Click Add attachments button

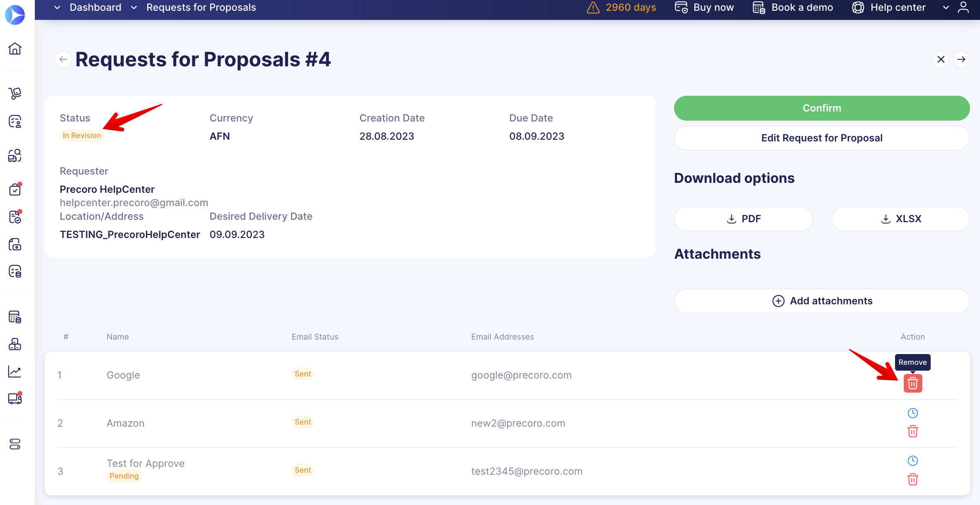(x=822, y=301)
